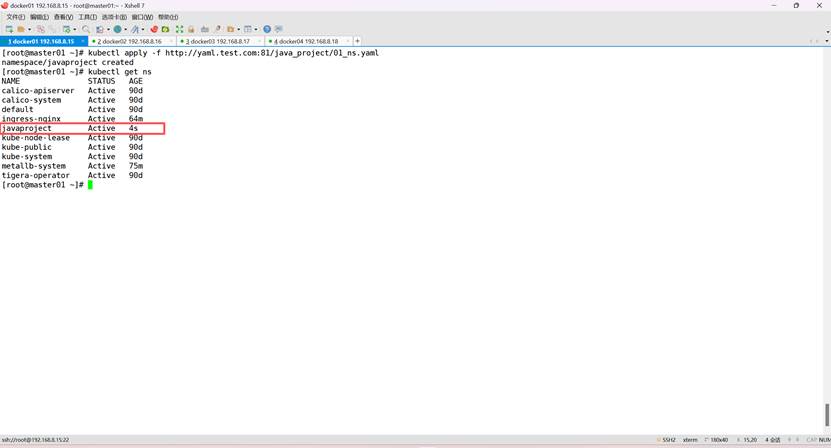Expand the toolbar options arrow at far right
This screenshot has height=448, width=831.
click(827, 32)
